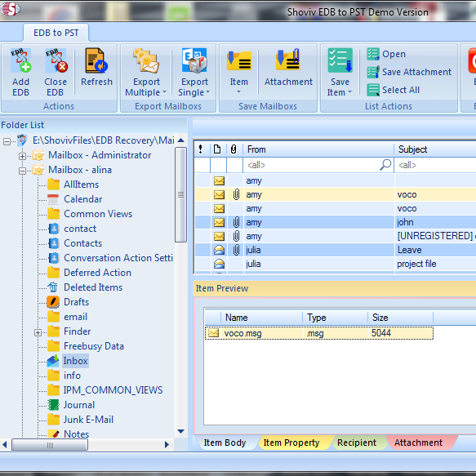
Task: Click the Item save mailbox icon
Action: pyautogui.click(x=239, y=60)
